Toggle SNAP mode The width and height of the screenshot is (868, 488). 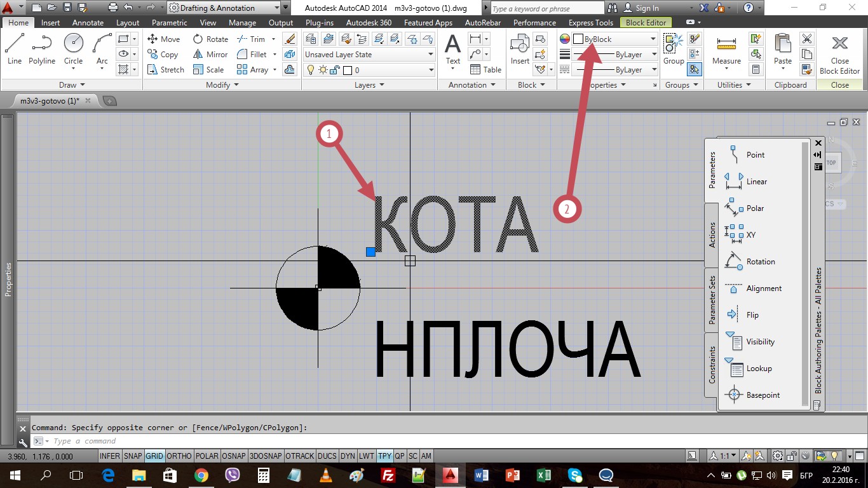pos(133,456)
